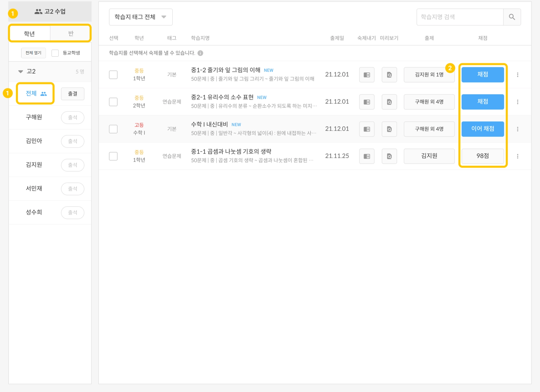Focus the 학습지명 검색 input field
The width and height of the screenshot is (540, 392).
click(x=460, y=17)
